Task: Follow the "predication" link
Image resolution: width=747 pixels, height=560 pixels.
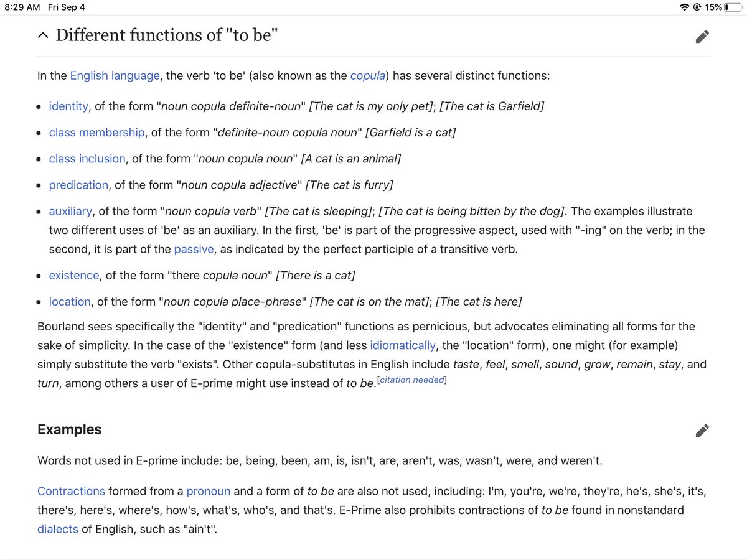Action: tap(78, 185)
